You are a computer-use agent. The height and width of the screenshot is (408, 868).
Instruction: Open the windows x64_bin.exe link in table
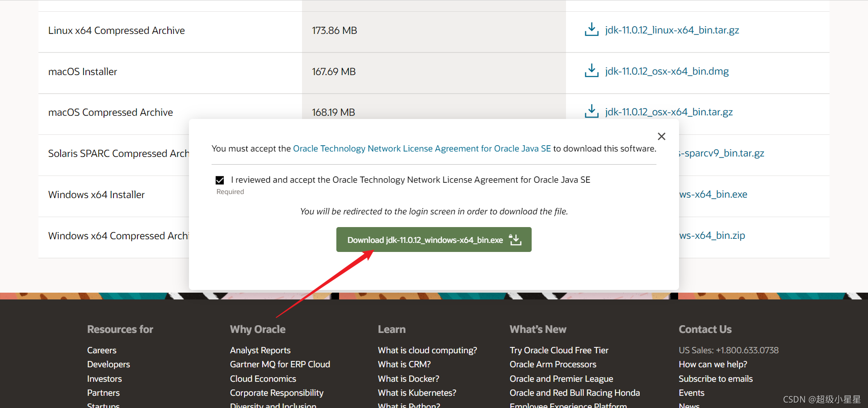713,194
